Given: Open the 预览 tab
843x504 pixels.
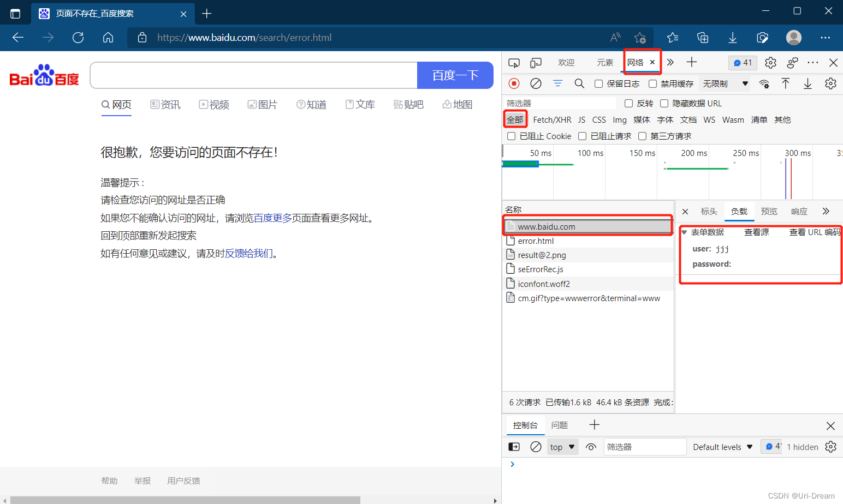Looking at the screenshot, I should 769,211.
